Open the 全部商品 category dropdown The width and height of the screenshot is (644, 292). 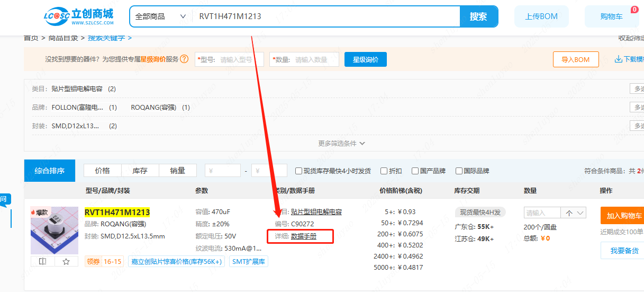point(160,16)
